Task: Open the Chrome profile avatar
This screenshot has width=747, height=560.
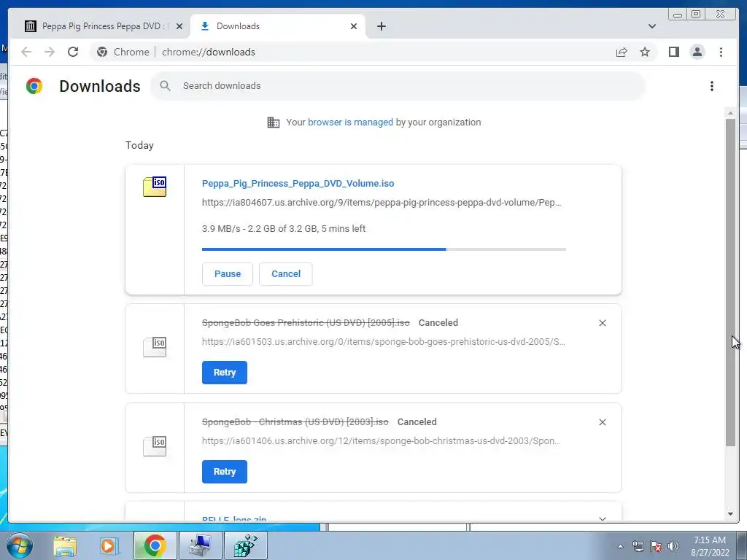Action: click(x=697, y=52)
